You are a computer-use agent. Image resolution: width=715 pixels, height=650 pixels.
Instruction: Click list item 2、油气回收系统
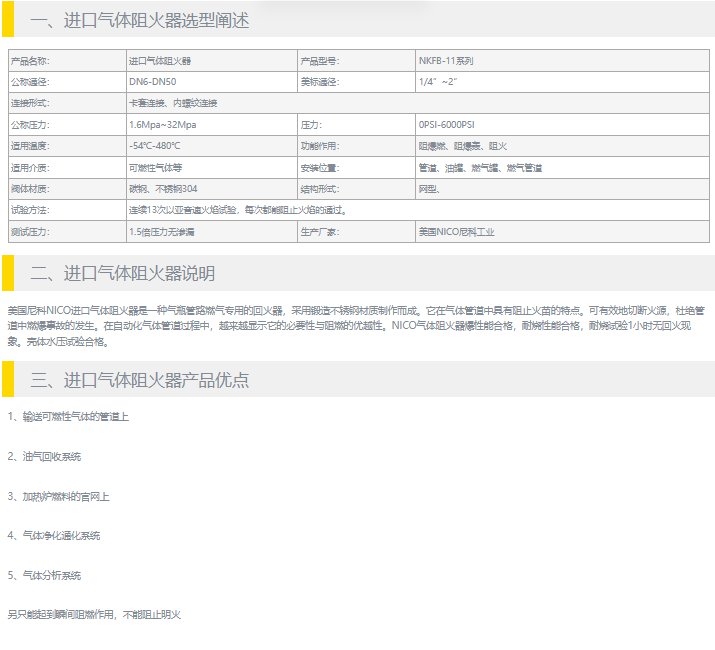[x=45, y=456]
